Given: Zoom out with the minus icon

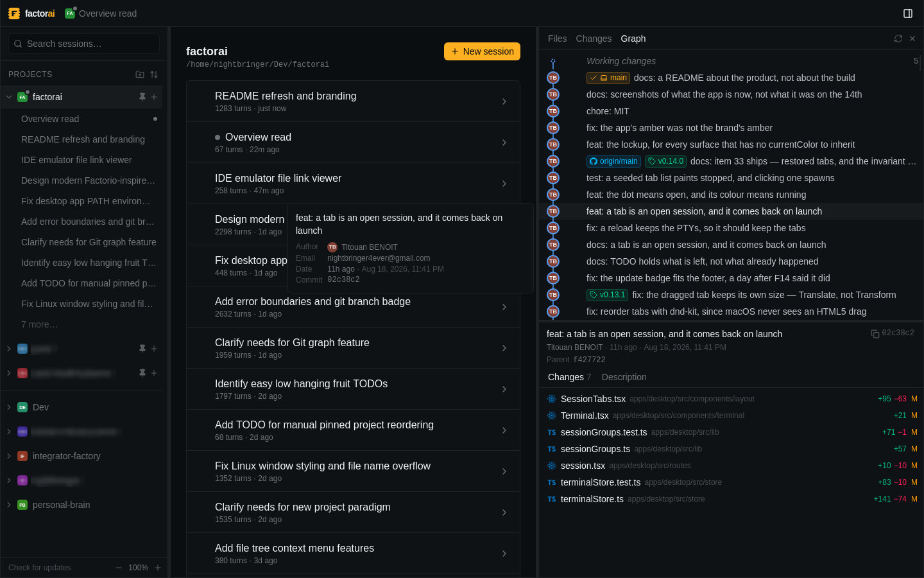Looking at the screenshot, I should 119,568.
